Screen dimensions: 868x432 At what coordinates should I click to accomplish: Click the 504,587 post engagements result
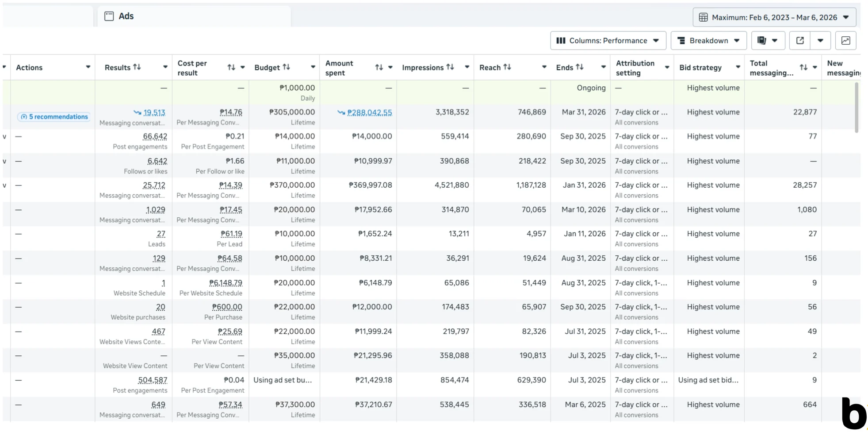pyautogui.click(x=153, y=380)
